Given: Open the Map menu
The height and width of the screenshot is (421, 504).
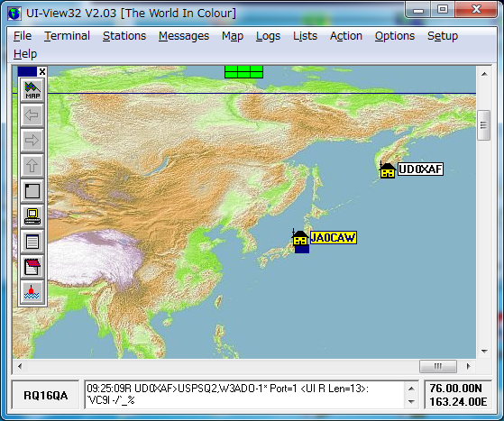Looking at the screenshot, I should click(233, 36).
